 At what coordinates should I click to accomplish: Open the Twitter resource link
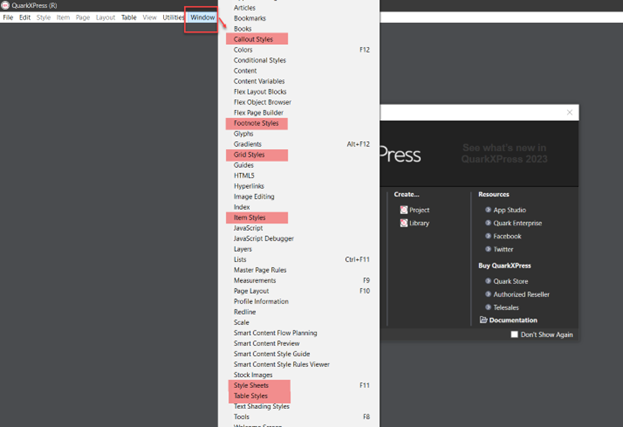pos(503,249)
